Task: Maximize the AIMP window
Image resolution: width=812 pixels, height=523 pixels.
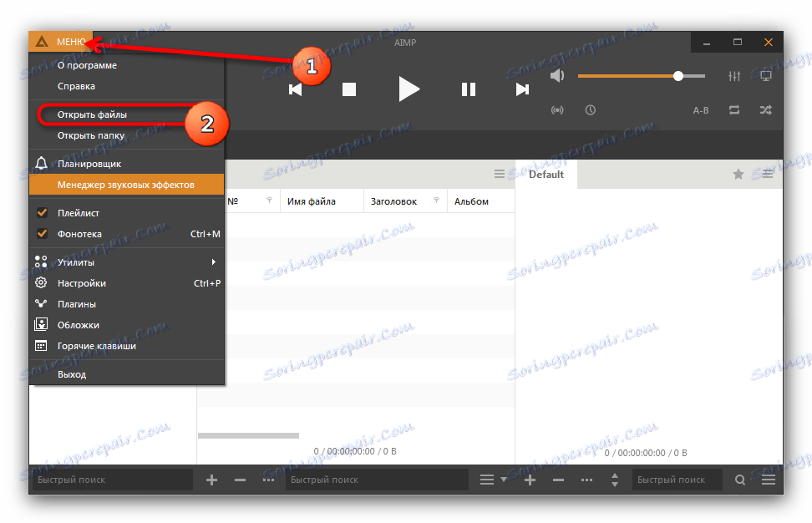Action: point(738,43)
